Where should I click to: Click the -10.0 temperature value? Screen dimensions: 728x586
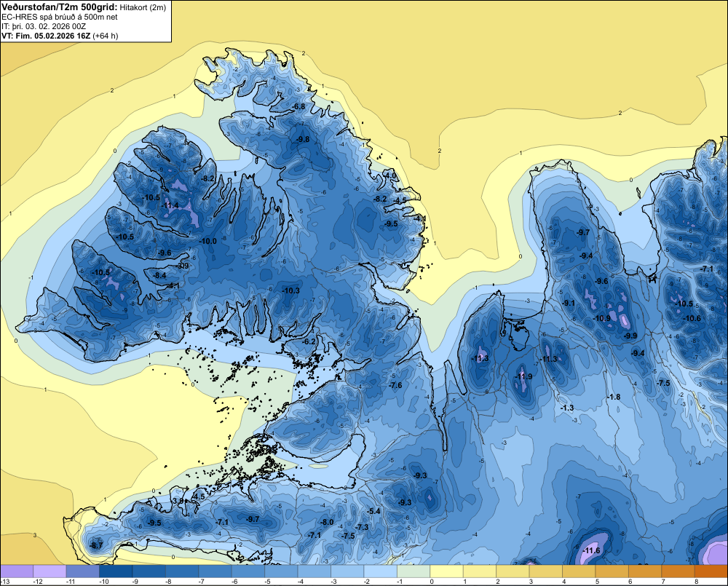pos(208,241)
